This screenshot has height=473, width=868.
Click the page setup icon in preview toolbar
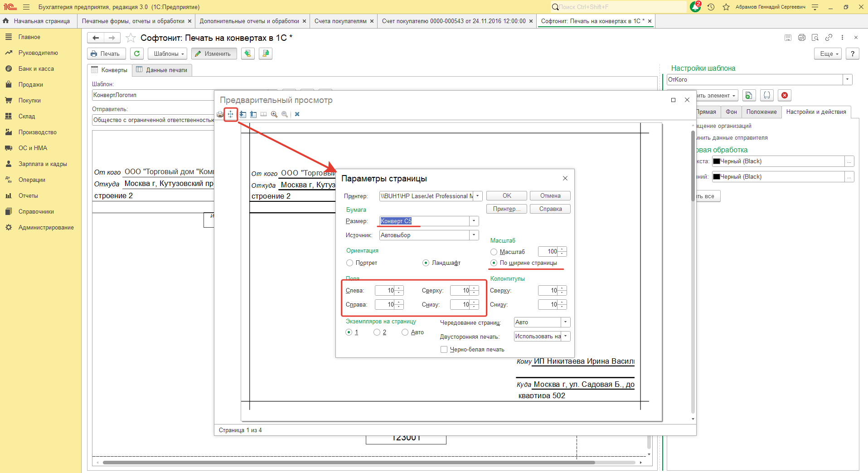[x=231, y=114]
